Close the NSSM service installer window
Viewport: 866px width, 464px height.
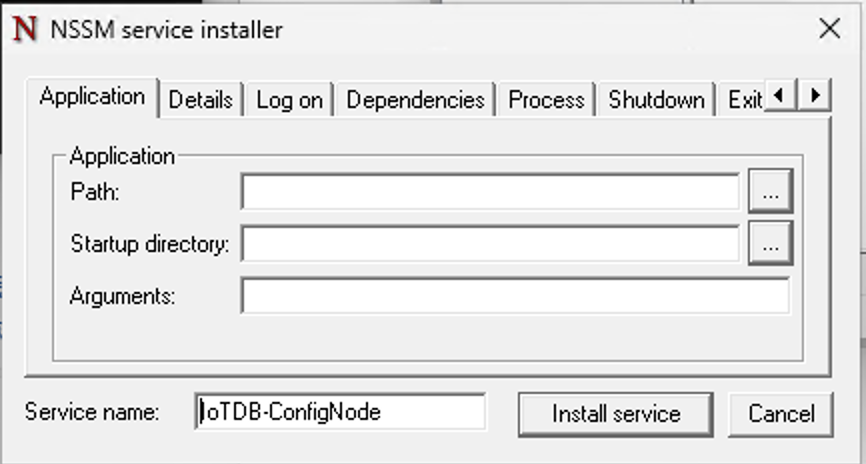(x=829, y=29)
